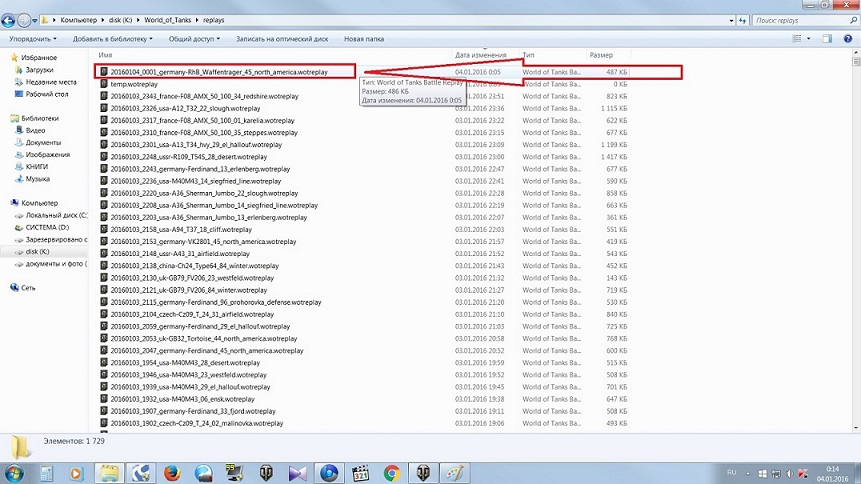Screen dimensions: 861x484
Task: Click the Новая папка button
Action: pos(364,39)
